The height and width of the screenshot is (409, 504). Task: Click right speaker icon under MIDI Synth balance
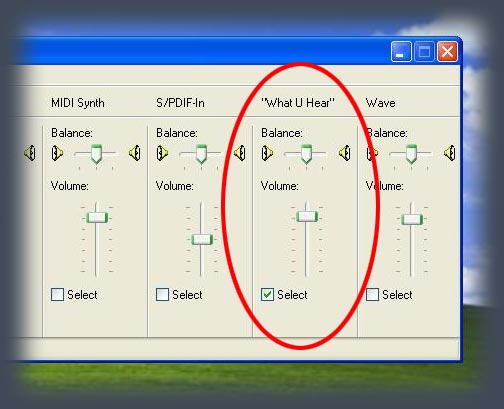click(135, 153)
